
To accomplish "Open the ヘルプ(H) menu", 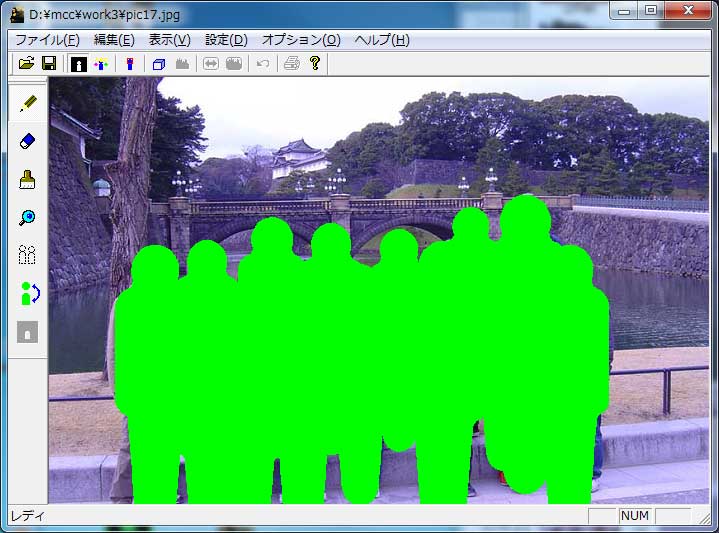I will pos(382,40).
